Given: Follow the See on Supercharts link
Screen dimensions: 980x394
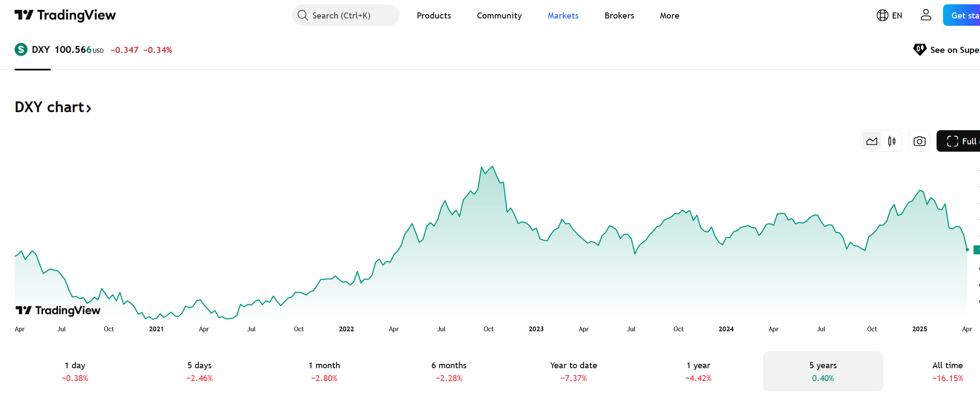Looking at the screenshot, I should 946,50.
